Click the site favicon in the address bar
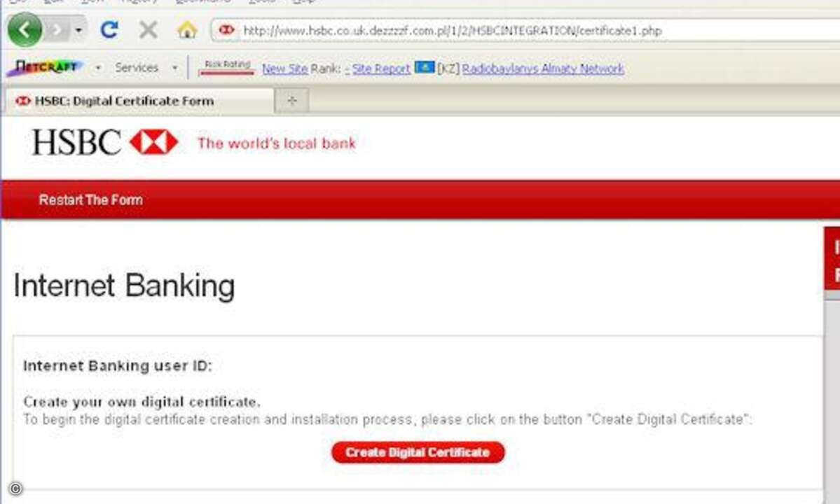Image resolution: width=840 pixels, height=504 pixels. click(x=226, y=30)
